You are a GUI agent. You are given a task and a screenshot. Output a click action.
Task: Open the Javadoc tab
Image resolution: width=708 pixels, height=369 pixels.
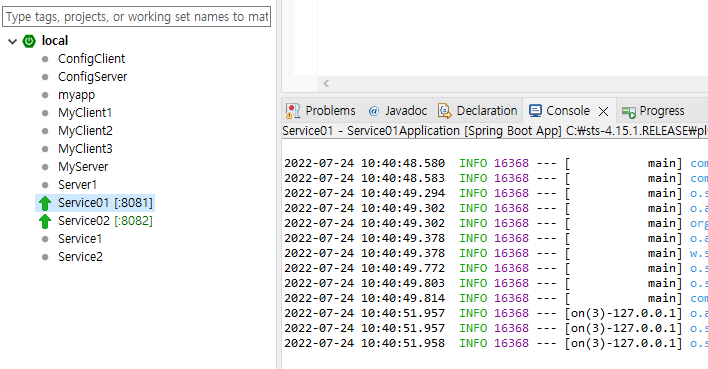pos(405,111)
